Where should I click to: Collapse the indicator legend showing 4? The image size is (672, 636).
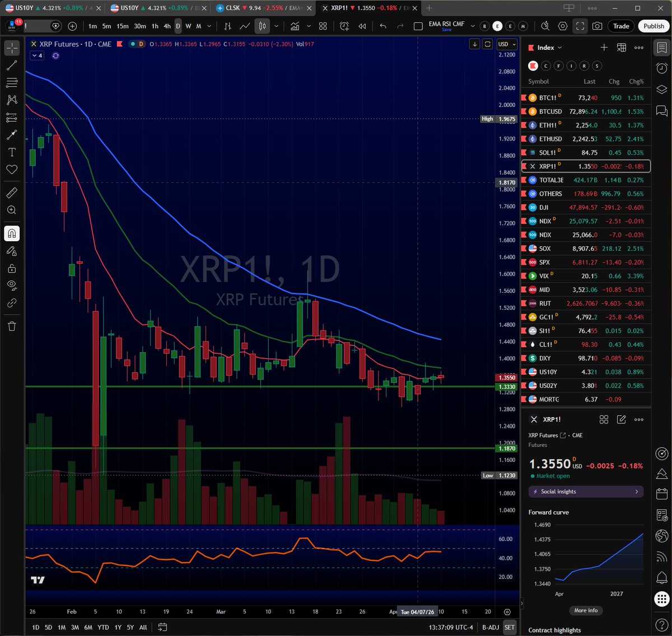(37, 55)
